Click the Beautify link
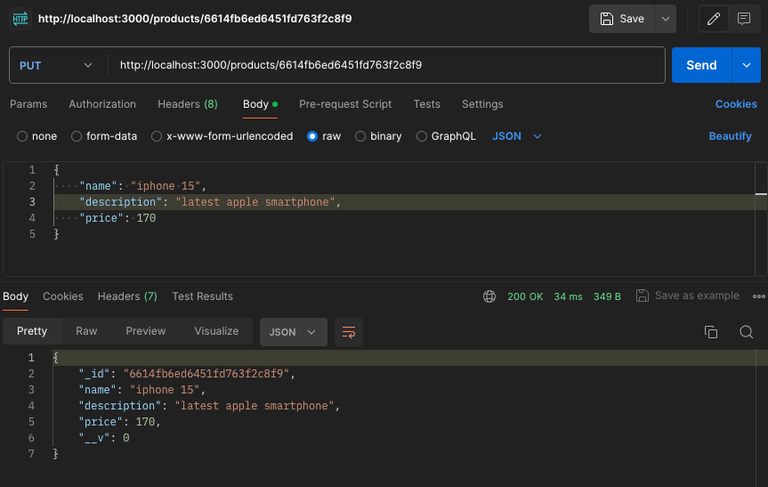Viewport: 768px width, 487px height. pyautogui.click(x=730, y=136)
